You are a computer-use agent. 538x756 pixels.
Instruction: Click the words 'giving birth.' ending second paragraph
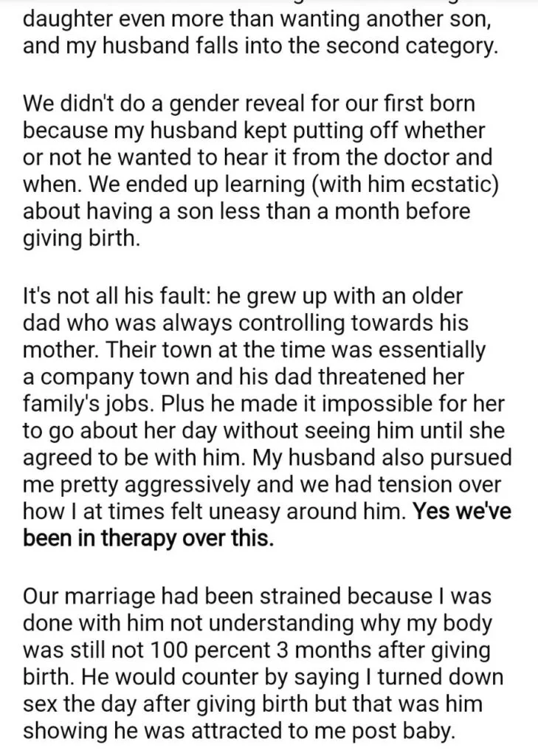point(81,238)
